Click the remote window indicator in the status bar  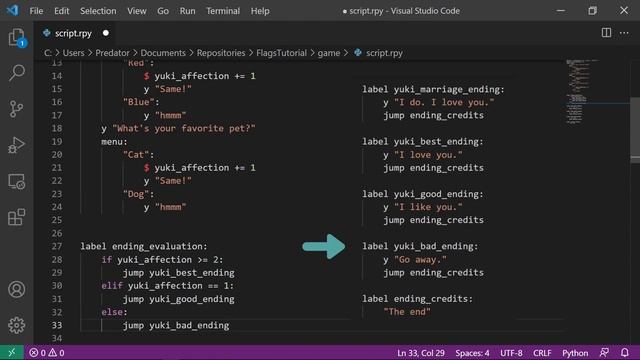click(x=11, y=353)
